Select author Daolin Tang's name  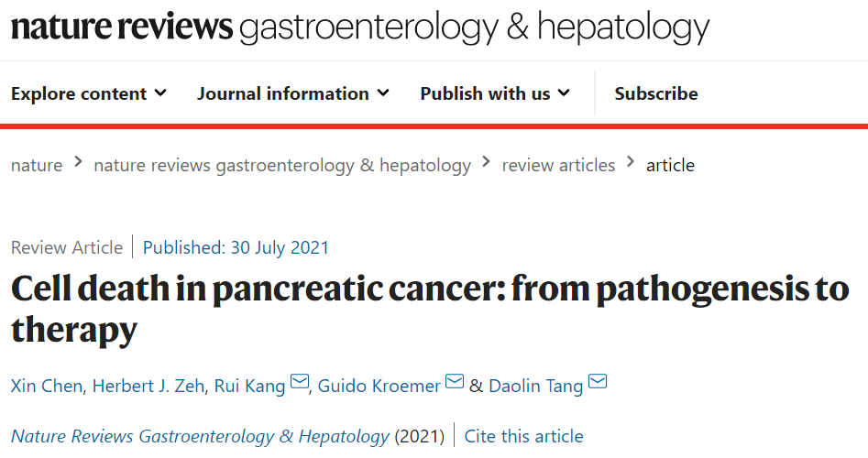coord(535,386)
